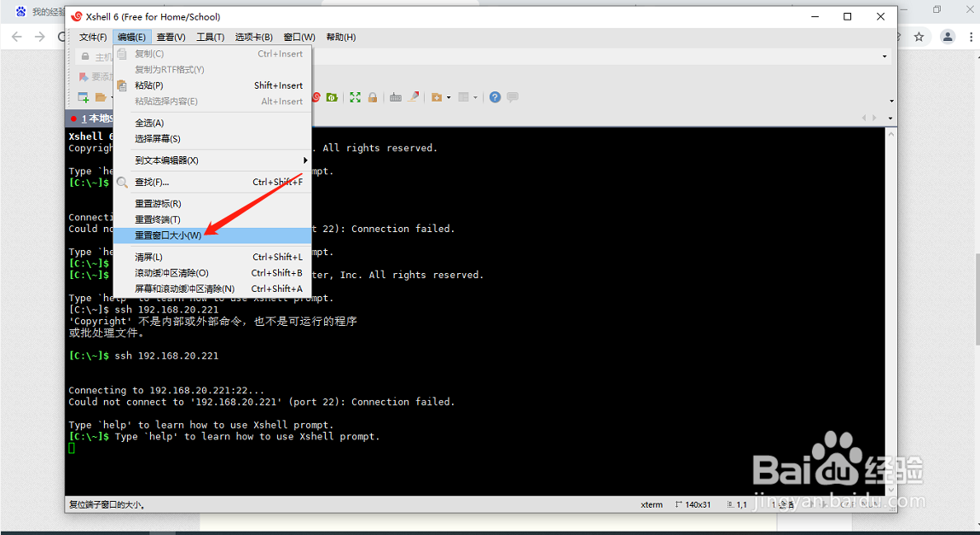The height and width of the screenshot is (535, 980).
Task: Choose 重置游标(R) menu entry
Action: click(212, 204)
